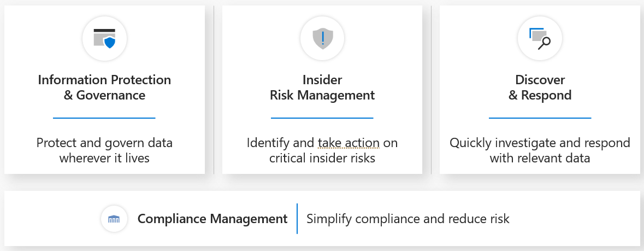Click the blue vertical divider in Compliance bar
The height and width of the screenshot is (251, 644).
(x=297, y=219)
